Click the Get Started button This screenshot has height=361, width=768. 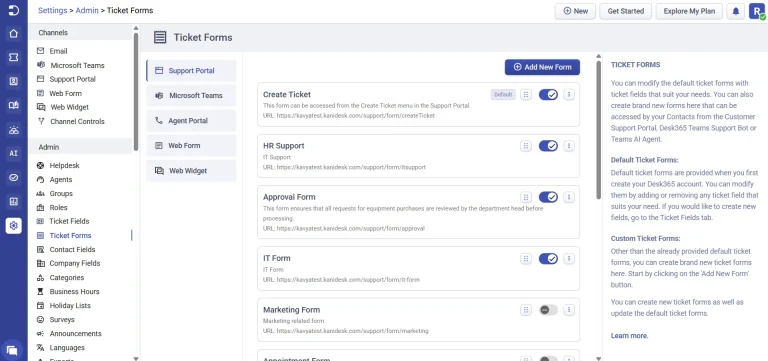point(625,11)
